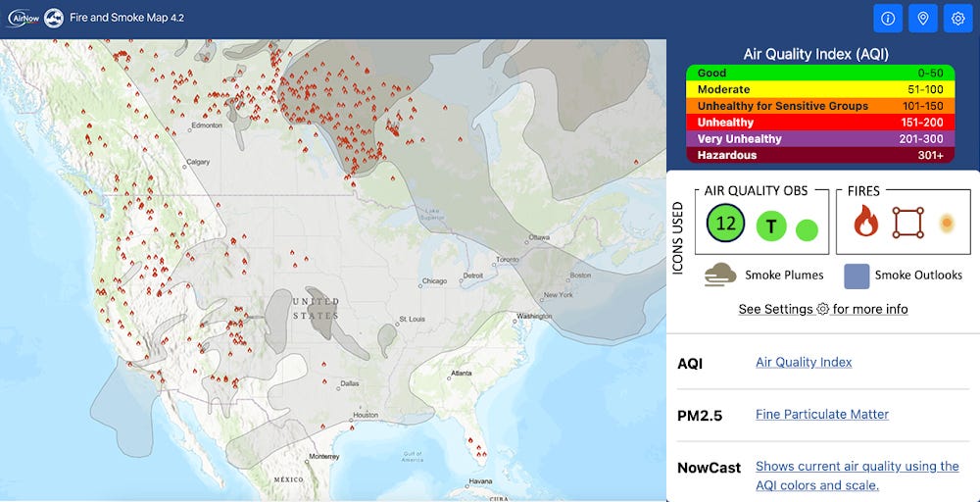Open the settings gear button
Screen dimensions: 980x502
957,19
